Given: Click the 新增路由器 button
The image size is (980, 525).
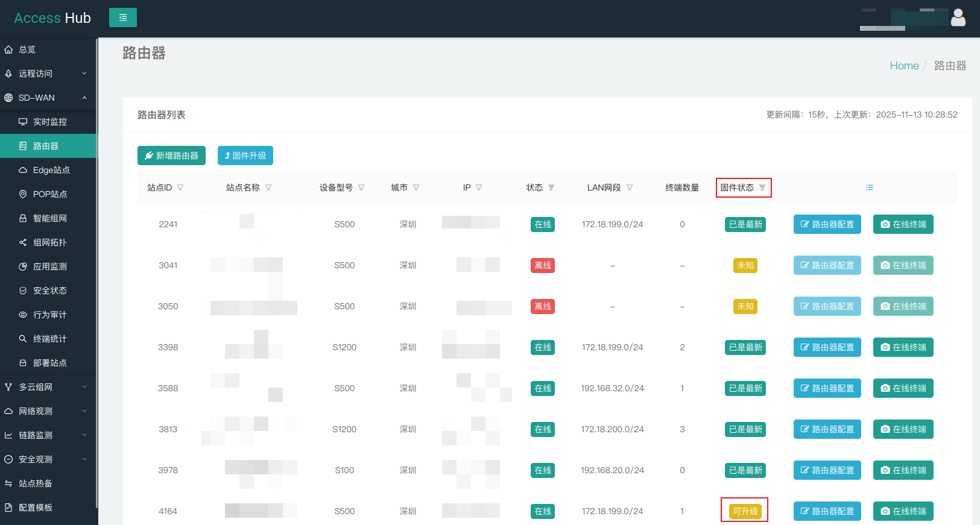Looking at the screenshot, I should (171, 156).
